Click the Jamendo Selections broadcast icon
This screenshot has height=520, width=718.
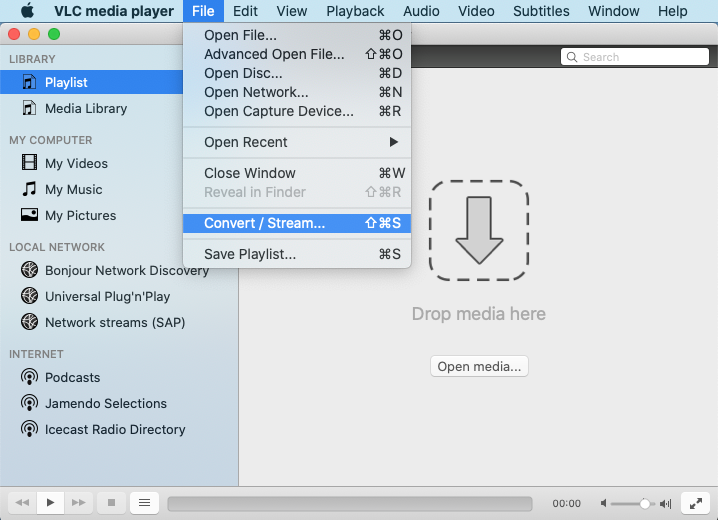click(29, 403)
